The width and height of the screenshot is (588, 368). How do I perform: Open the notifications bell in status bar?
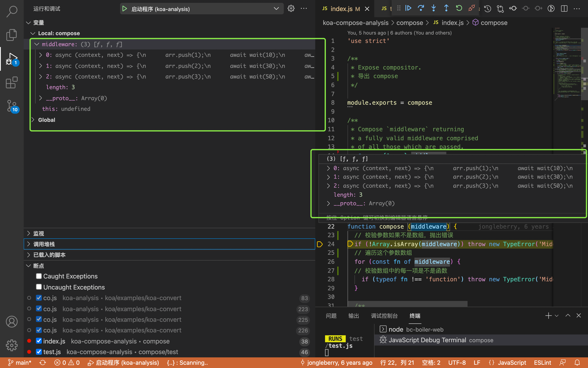click(578, 363)
